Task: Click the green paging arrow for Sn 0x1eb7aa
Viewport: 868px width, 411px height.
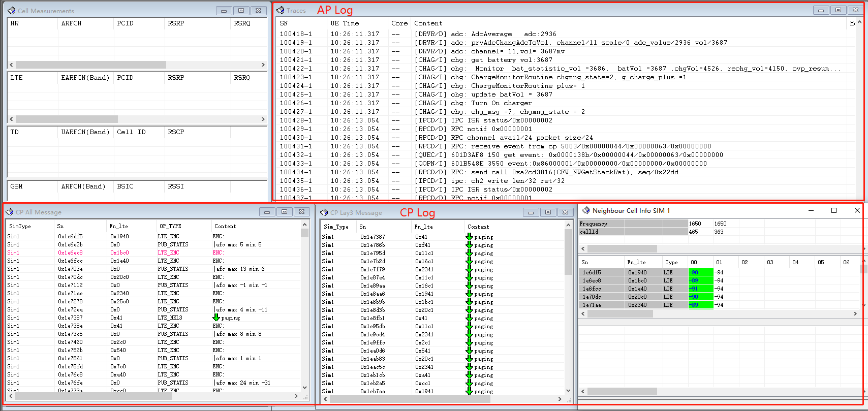Action: pos(469,391)
